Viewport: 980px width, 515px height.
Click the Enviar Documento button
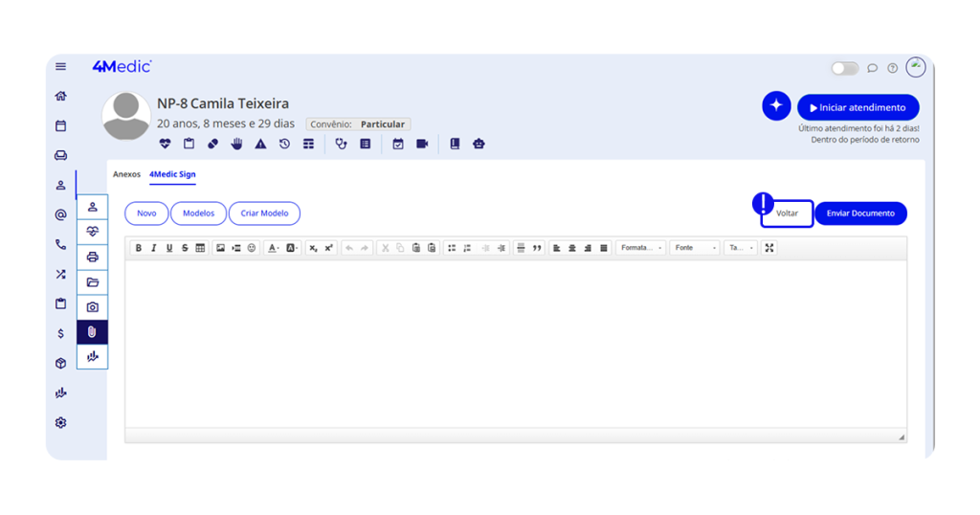pos(860,213)
